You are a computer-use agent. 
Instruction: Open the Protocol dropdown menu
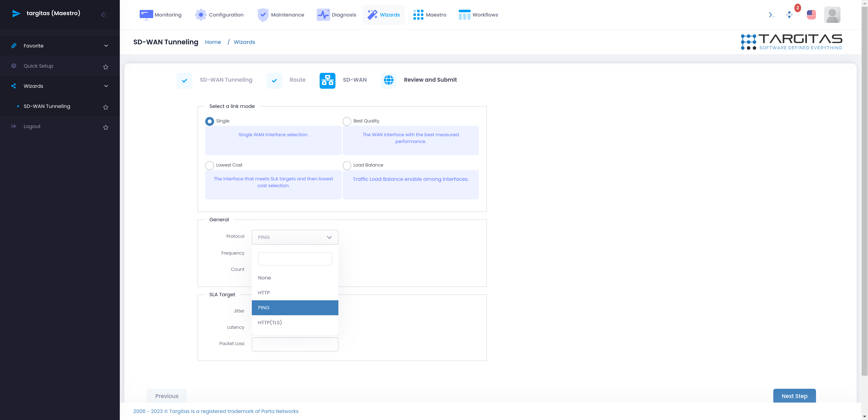coord(295,237)
